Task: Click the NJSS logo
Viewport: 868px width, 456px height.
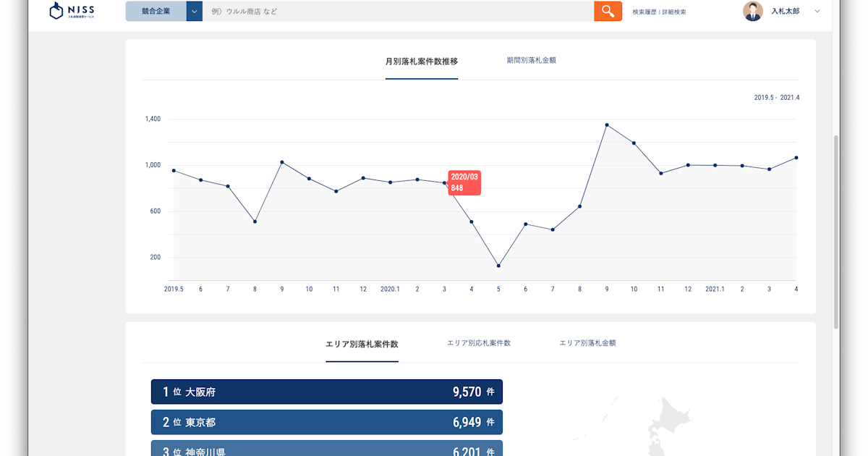Action: coord(72,11)
